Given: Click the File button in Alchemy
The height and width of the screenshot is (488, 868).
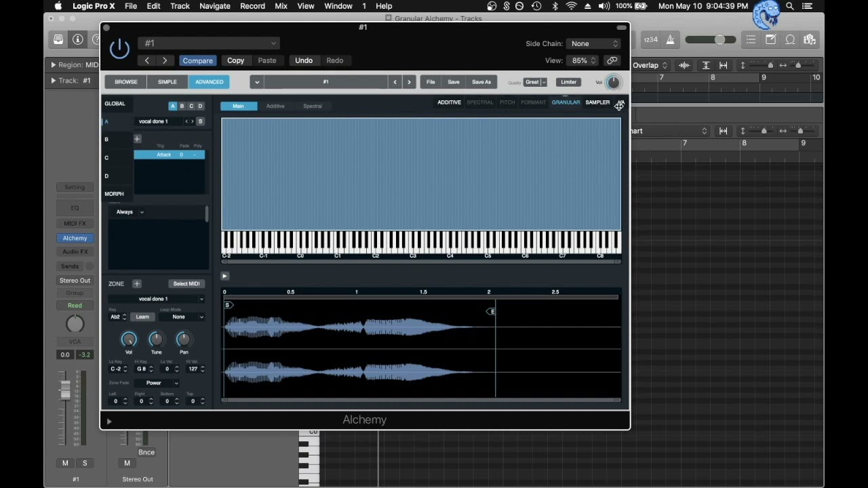Looking at the screenshot, I should (x=431, y=82).
